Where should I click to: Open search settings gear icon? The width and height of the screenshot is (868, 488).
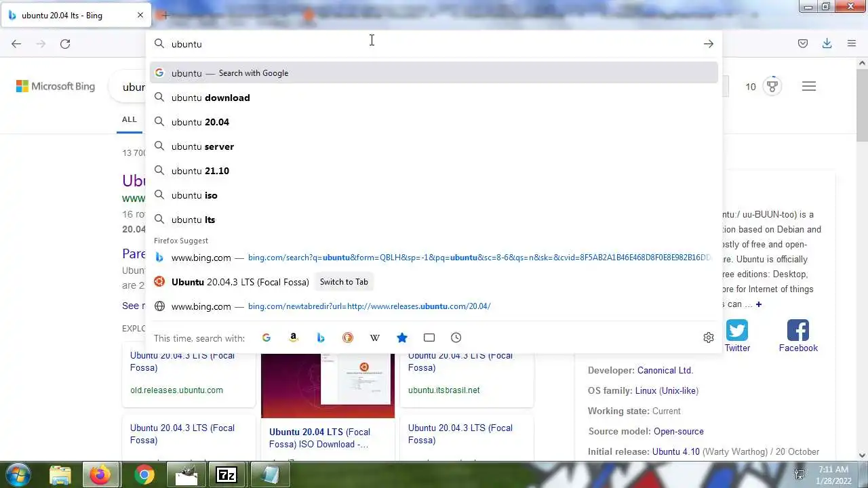[x=709, y=338]
